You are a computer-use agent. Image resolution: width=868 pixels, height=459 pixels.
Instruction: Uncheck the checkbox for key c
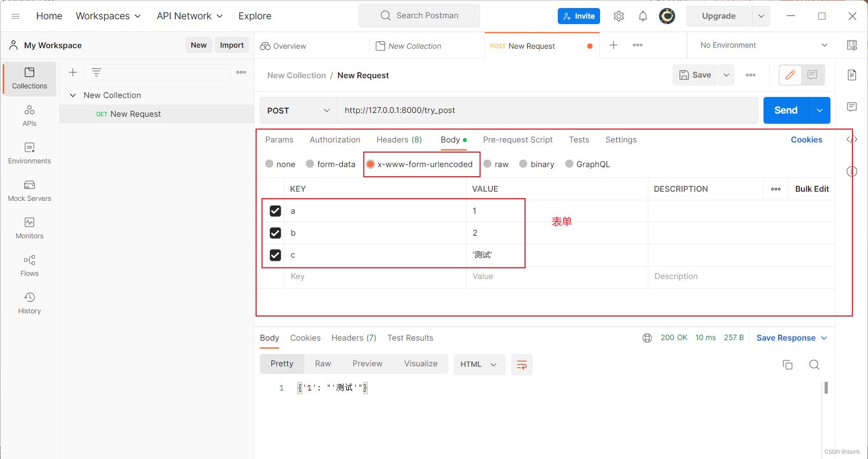(275, 255)
